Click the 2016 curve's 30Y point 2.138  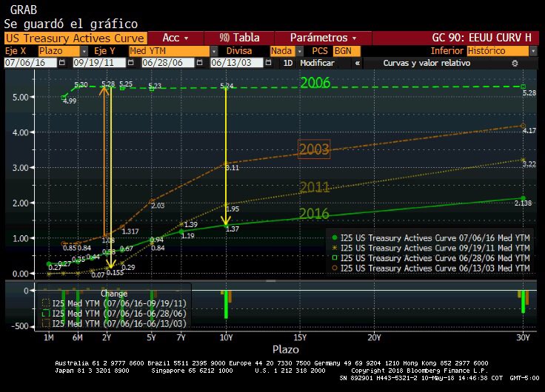(524, 198)
